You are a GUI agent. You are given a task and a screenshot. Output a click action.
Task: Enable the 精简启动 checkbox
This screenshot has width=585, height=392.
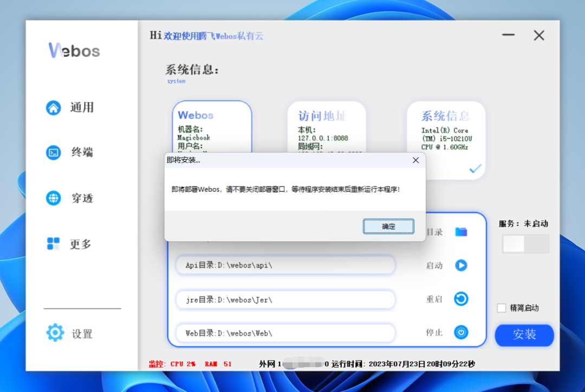[502, 308]
